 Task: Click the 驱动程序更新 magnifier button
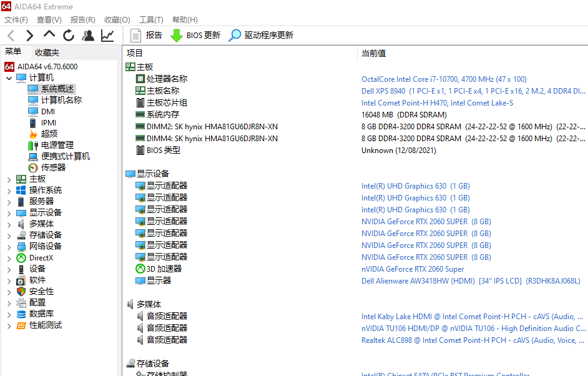261,36
